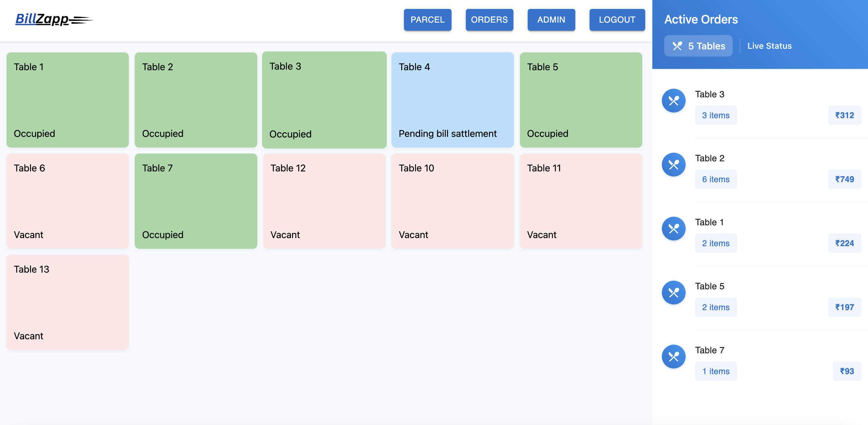This screenshot has width=868, height=425.
Task: Click the cutlery icon next to Table 3 order
Action: tap(673, 100)
